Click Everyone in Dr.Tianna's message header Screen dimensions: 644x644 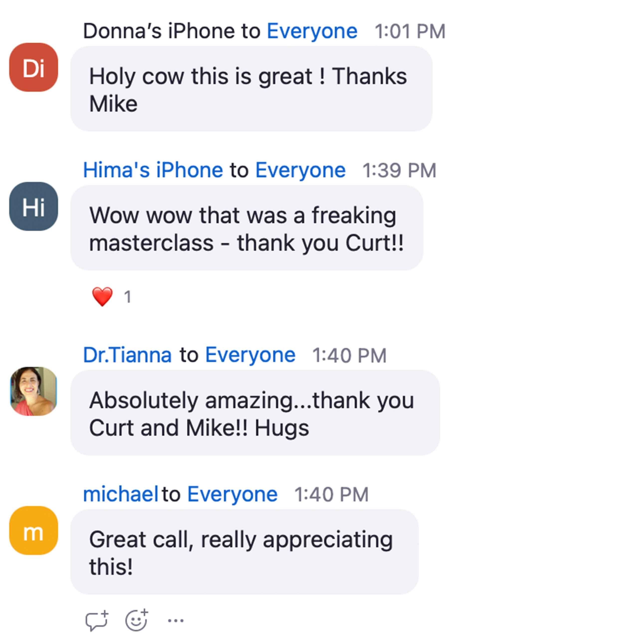point(250,355)
